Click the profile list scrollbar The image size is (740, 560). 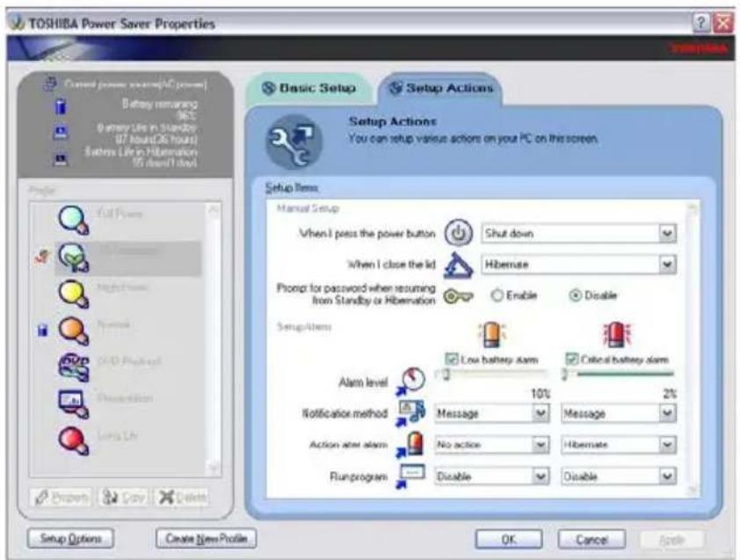(x=214, y=339)
